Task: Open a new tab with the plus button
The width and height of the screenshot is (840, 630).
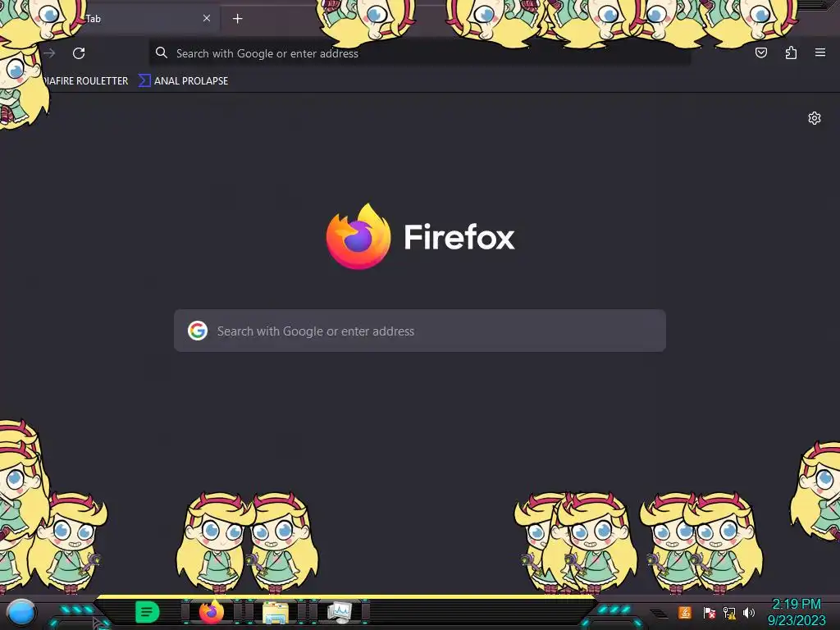Action: coord(237,19)
